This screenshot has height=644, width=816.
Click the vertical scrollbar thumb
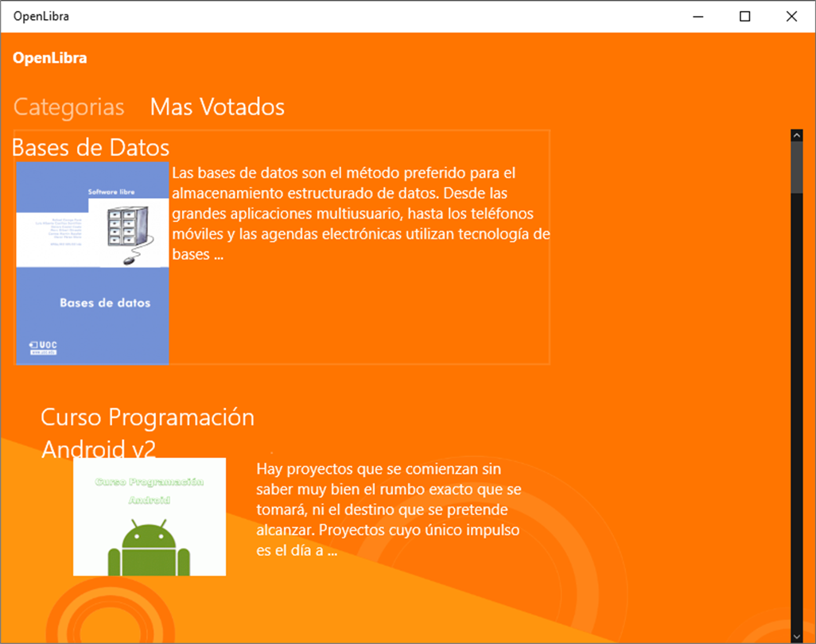(797, 168)
